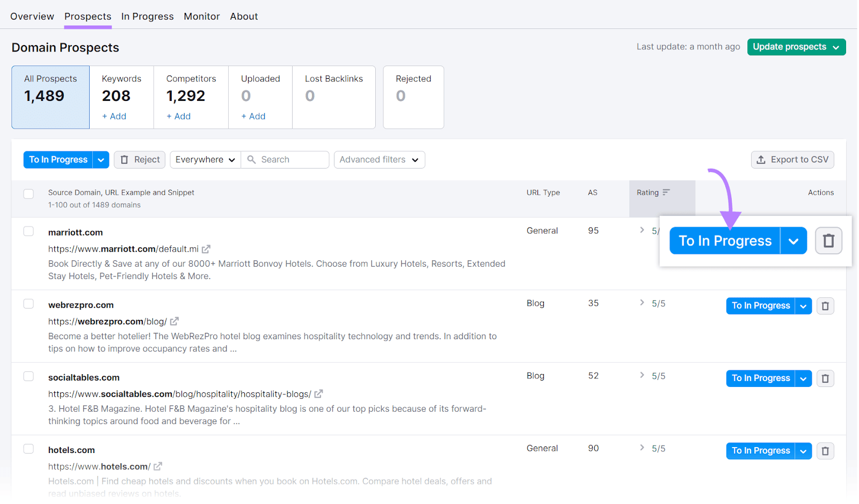The image size is (859, 504).
Task: Click Export to CSV
Action: pos(792,159)
